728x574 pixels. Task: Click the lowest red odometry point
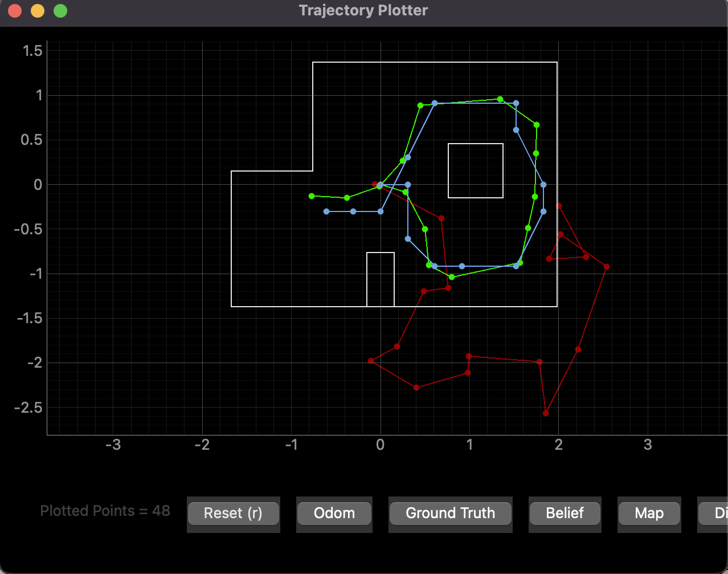click(x=546, y=413)
